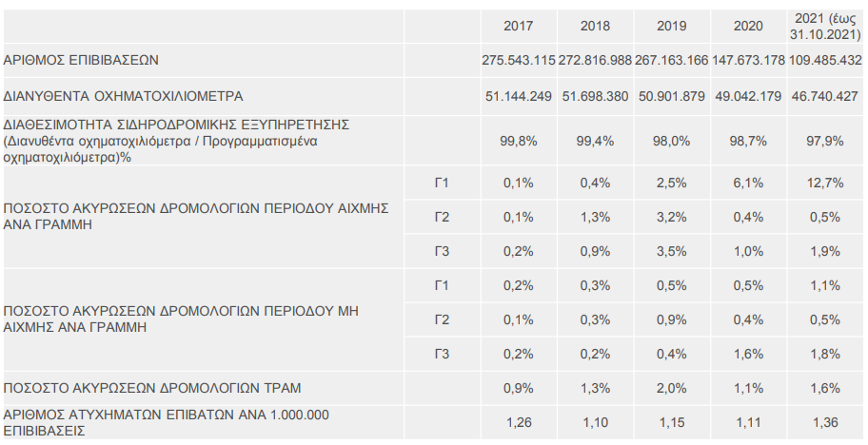868x445 pixels.
Task: Select the 1,36 accidents value
Action: 825,422
